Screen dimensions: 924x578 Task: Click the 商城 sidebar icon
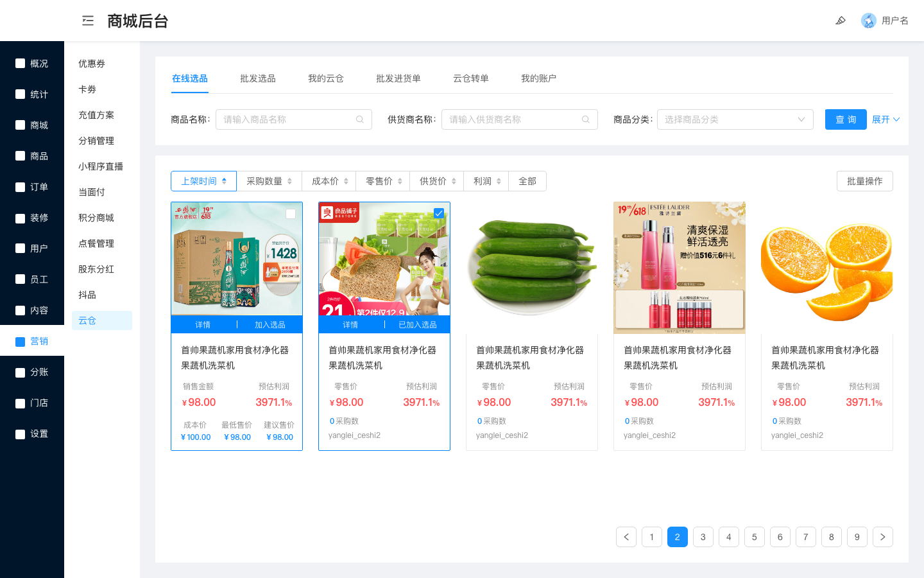click(x=21, y=125)
